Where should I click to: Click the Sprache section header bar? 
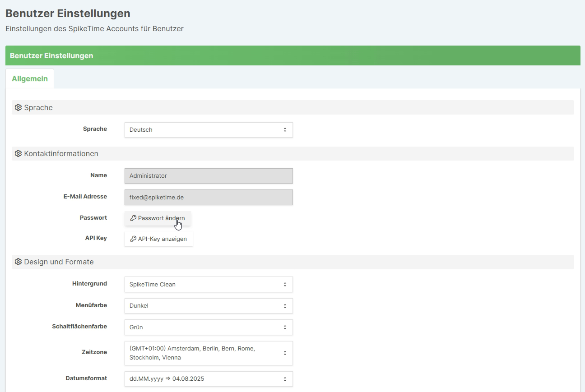292,108
